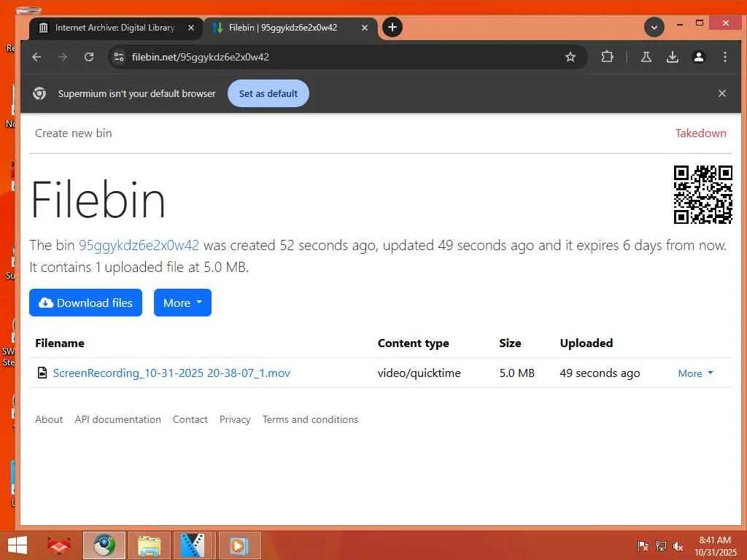Dismiss the default browser notification bar
Image resolution: width=747 pixels, height=560 pixels.
(721, 93)
